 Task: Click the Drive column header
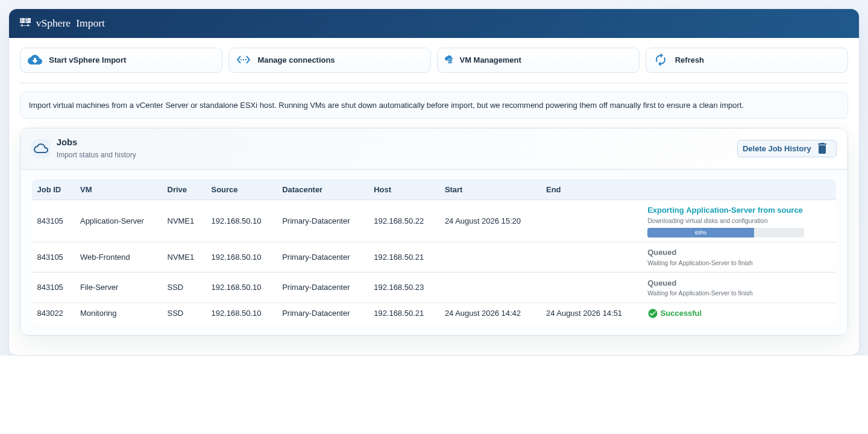[x=177, y=189]
